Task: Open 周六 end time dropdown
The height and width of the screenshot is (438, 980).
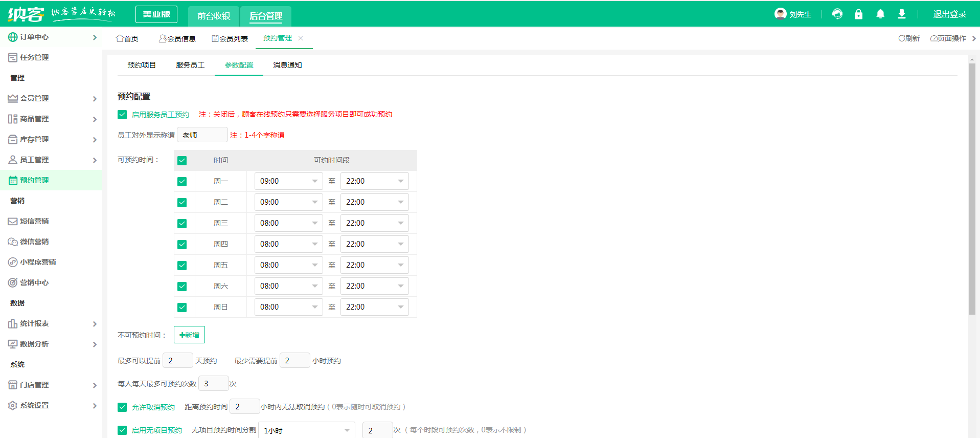Action: click(375, 286)
